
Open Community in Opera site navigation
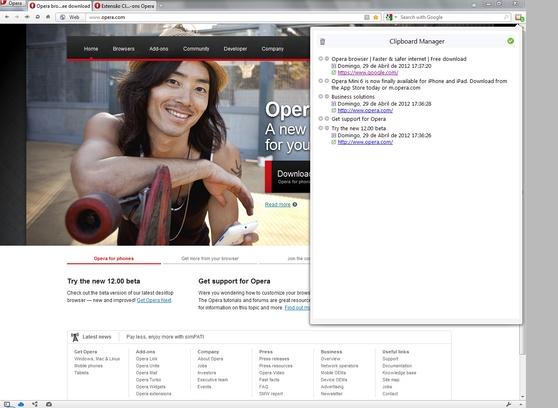coord(196,49)
